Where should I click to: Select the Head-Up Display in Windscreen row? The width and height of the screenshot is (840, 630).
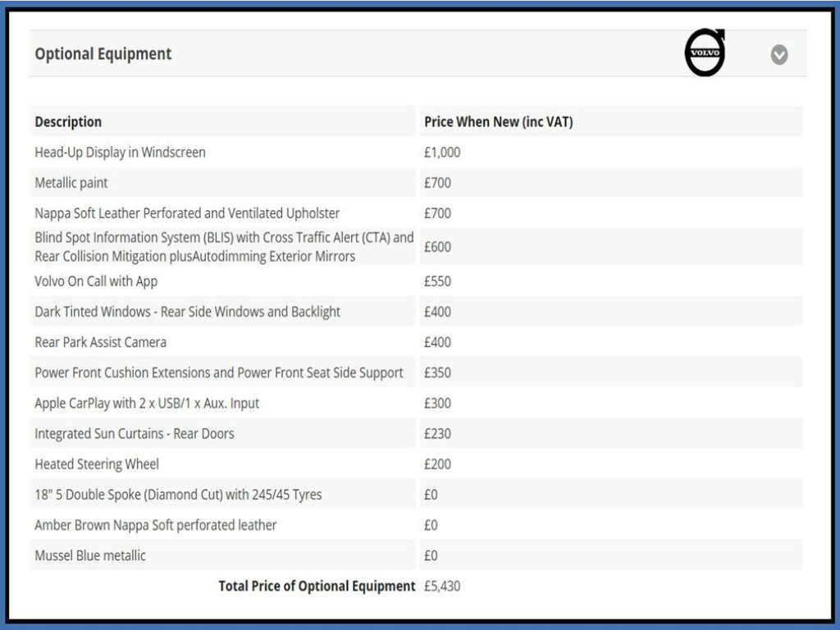(x=120, y=153)
